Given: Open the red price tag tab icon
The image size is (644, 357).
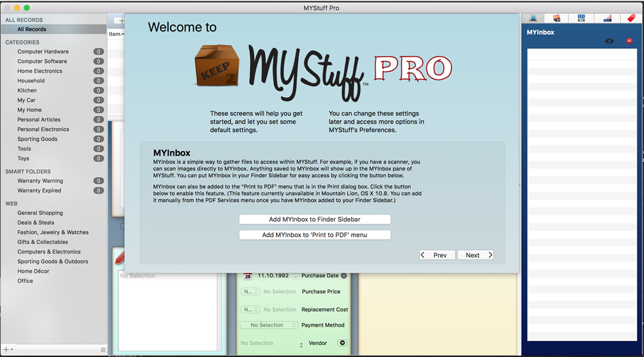Looking at the screenshot, I should click(631, 18).
